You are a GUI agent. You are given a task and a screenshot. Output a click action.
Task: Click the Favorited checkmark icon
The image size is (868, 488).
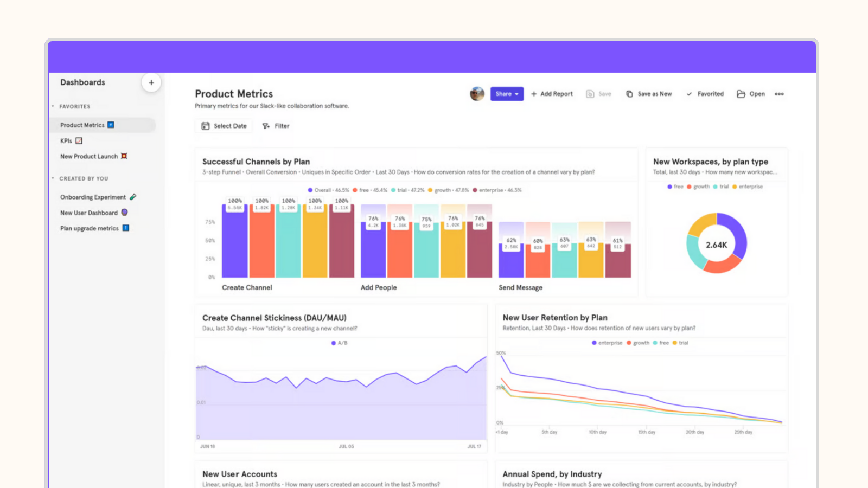click(x=689, y=93)
